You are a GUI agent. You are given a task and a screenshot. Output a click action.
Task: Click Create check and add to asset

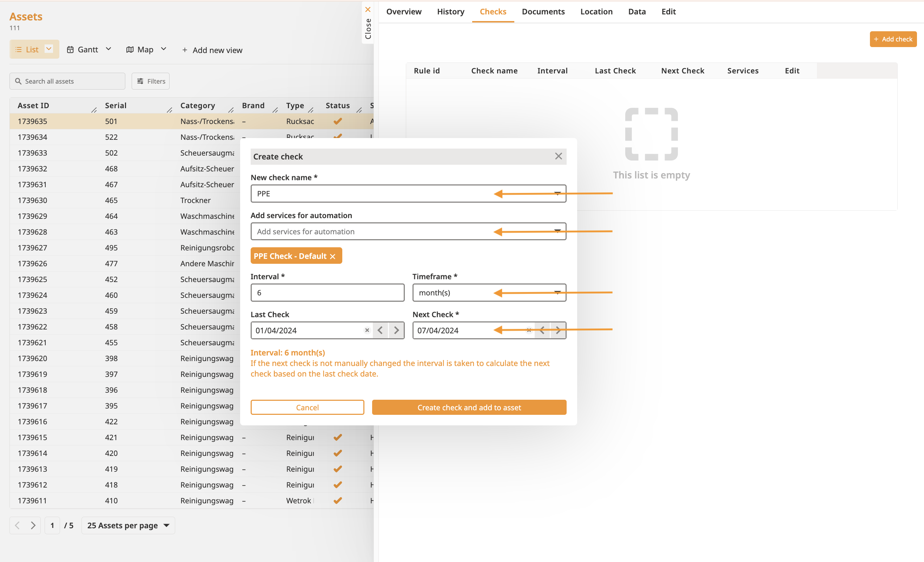point(469,407)
